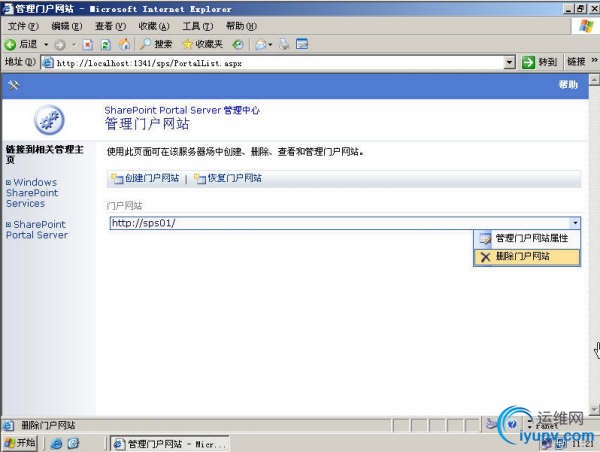Click the Print toolbar icon
The image size is (600, 452).
(284, 44)
